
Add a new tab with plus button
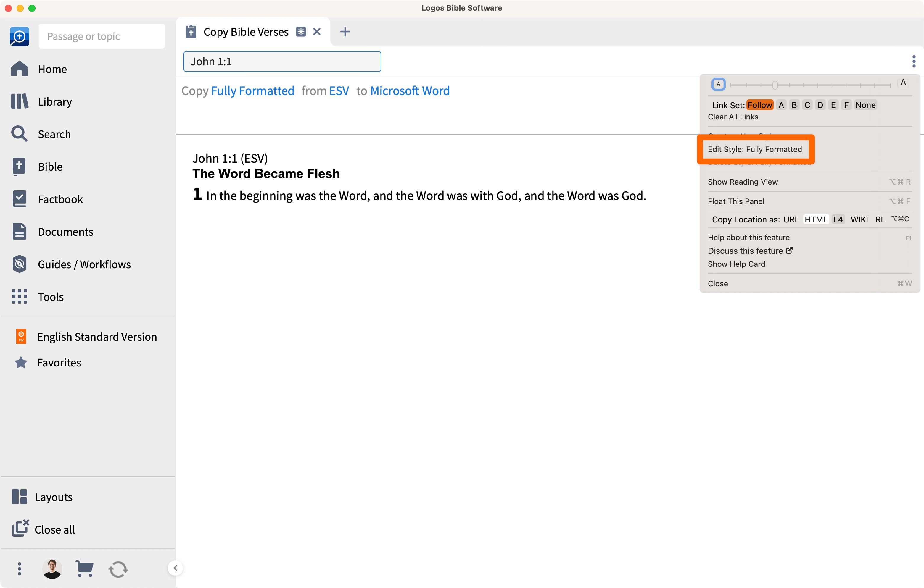pyautogui.click(x=345, y=31)
